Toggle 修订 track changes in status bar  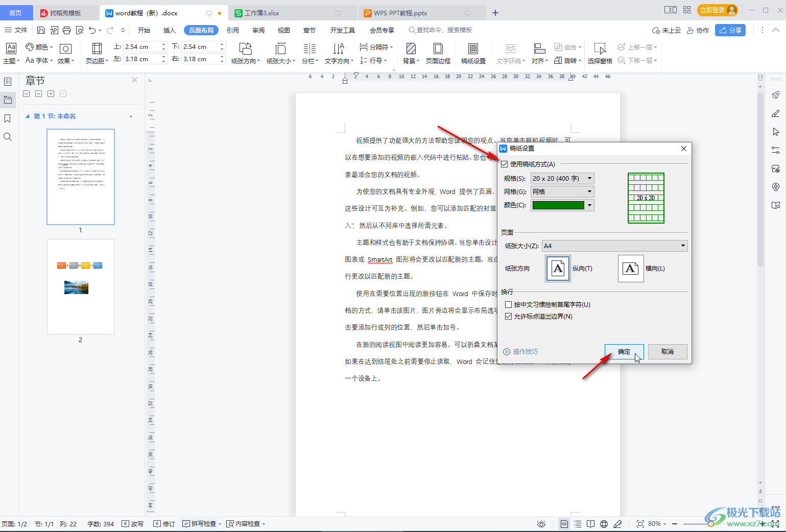164,524
